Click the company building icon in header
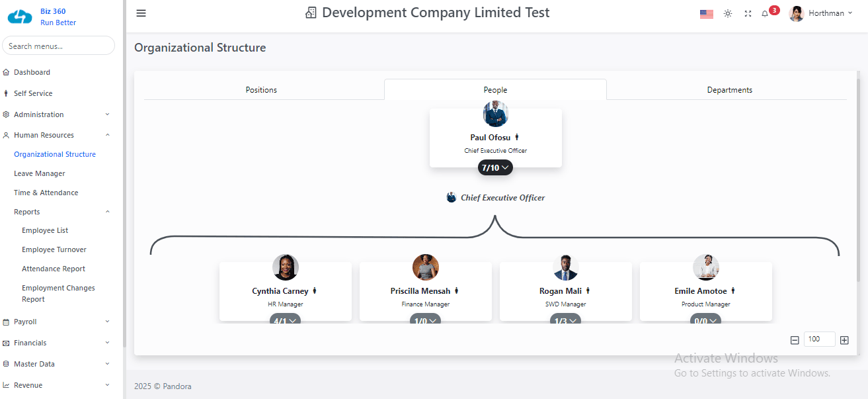The width and height of the screenshot is (868, 399). (x=311, y=13)
